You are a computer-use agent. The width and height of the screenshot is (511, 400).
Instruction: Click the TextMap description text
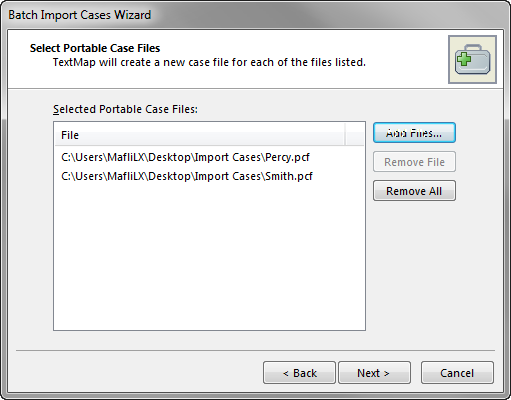(x=209, y=62)
